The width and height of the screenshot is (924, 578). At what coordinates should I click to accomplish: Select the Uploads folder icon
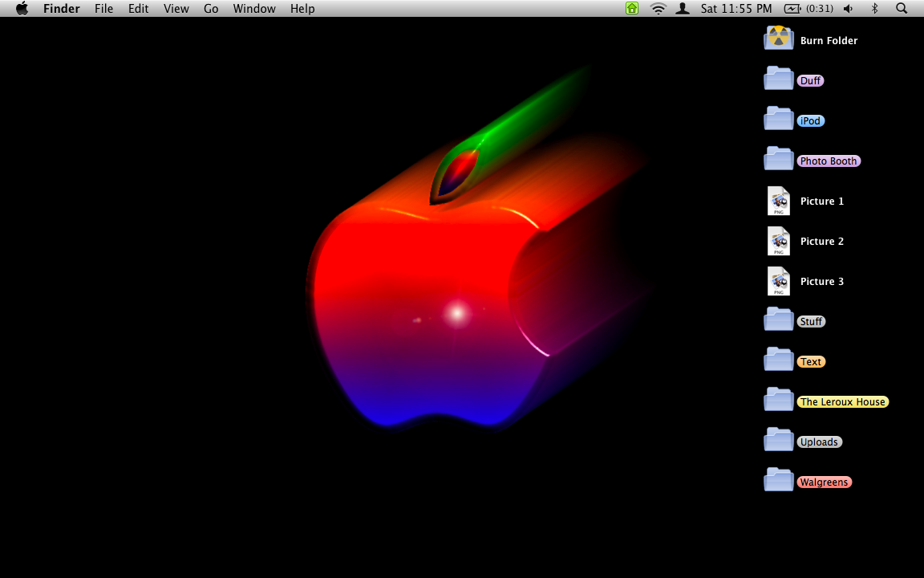[779, 439]
